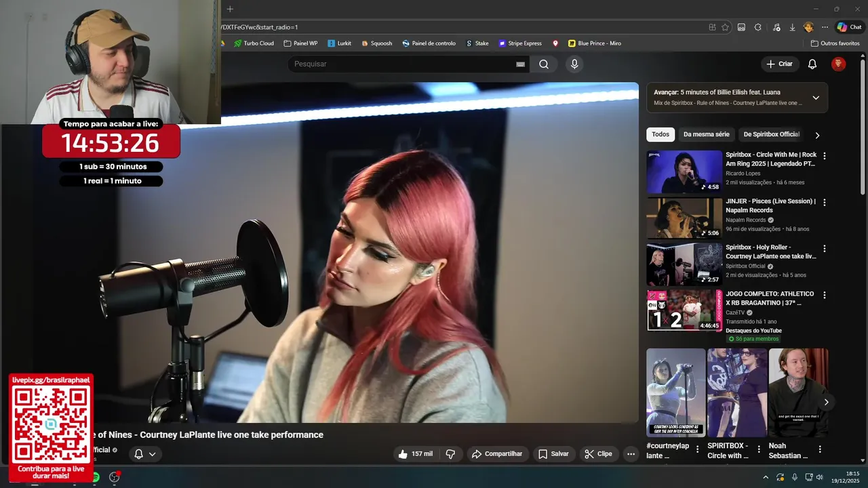Open JINJER Pisces Live Session video title
The height and width of the screenshot is (488, 868).
coord(770,205)
